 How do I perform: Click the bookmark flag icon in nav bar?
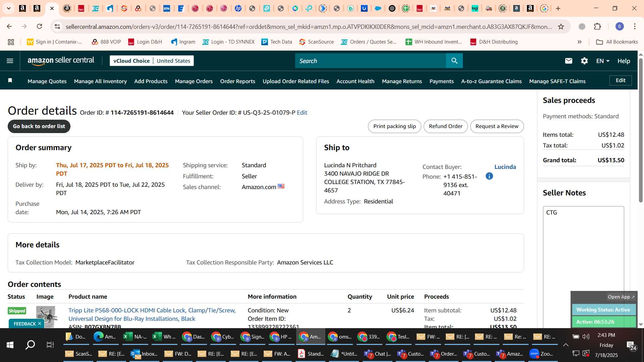coord(10,80)
